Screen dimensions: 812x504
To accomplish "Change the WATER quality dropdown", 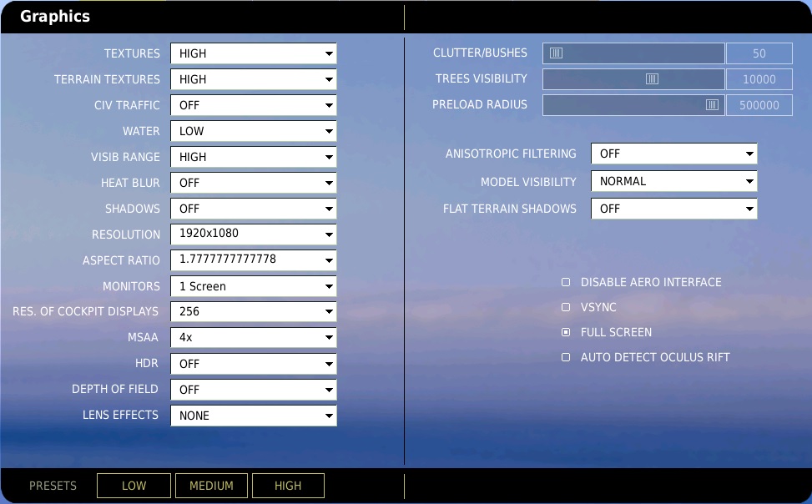I will 253,131.
